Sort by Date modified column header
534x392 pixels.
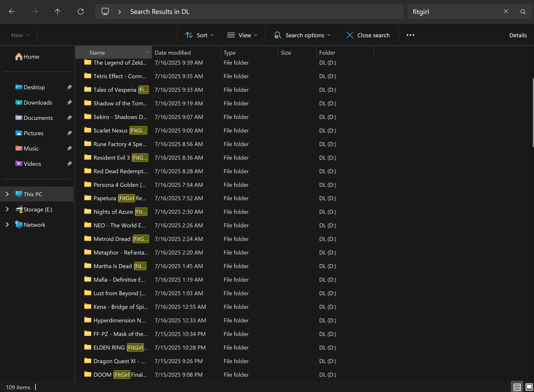point(173,53)
